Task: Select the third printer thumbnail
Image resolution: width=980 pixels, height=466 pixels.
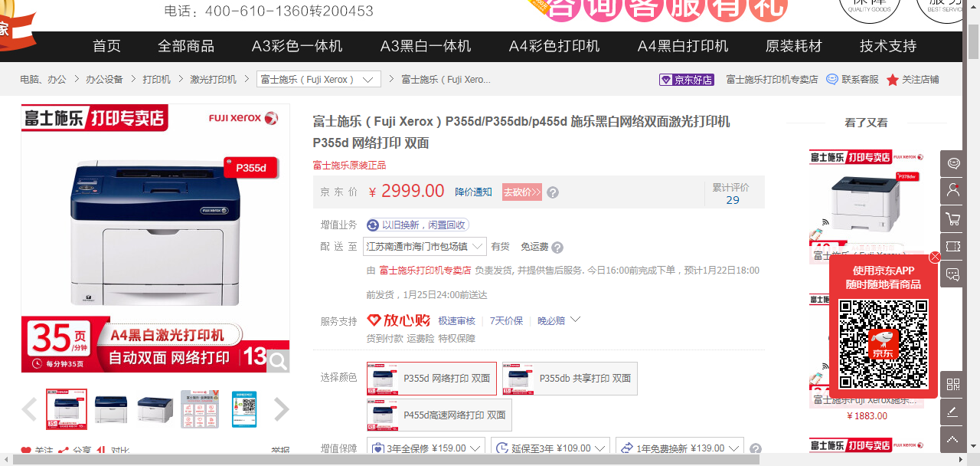Action: [155, 409]
